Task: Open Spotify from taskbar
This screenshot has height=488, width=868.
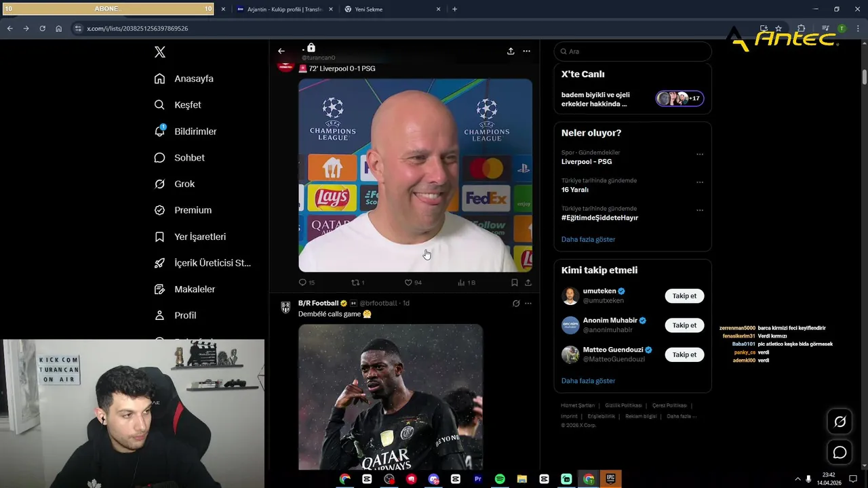Action: tap(500, 479)
